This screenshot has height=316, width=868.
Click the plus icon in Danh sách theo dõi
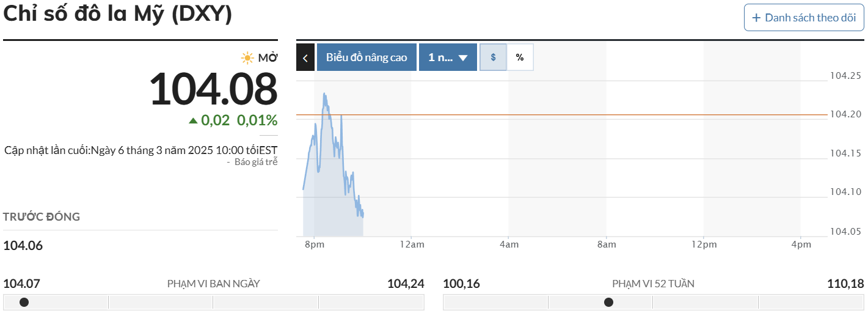pyautogui.click(x=757, y=17)
